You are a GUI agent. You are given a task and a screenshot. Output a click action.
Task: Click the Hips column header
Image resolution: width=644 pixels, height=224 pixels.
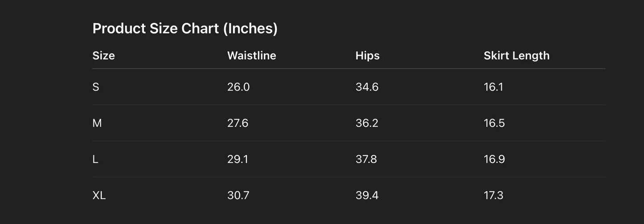click(367, 56)
